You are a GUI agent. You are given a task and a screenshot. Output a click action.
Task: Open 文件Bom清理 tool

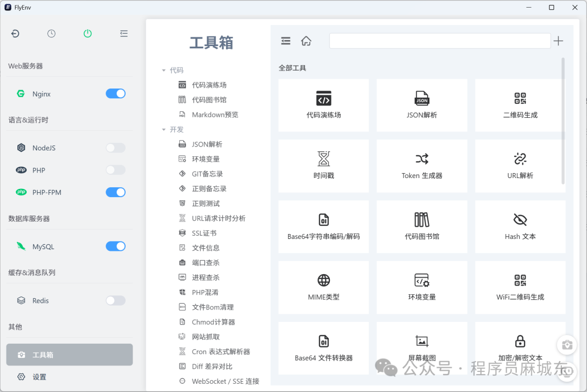tap(213, 307)
